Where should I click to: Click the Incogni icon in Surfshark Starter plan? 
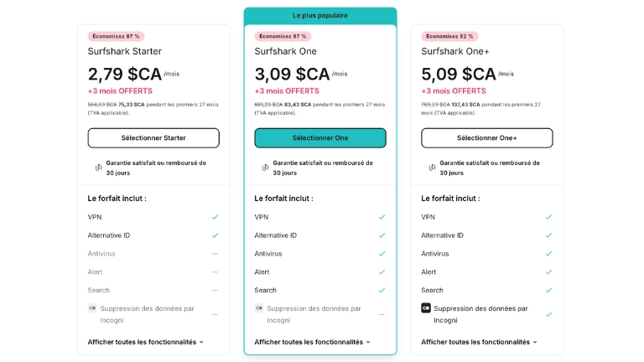click(x=92, y=308)
